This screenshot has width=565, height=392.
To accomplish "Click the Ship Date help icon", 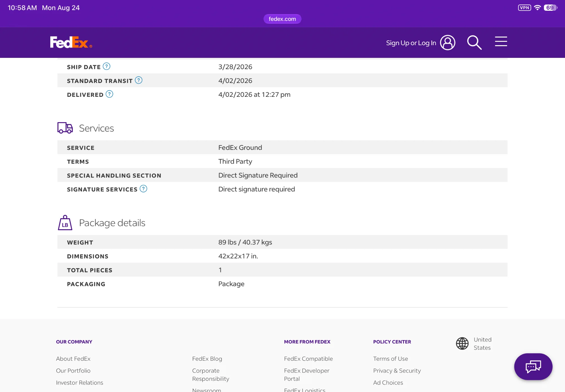I will [x=107, y=66].
